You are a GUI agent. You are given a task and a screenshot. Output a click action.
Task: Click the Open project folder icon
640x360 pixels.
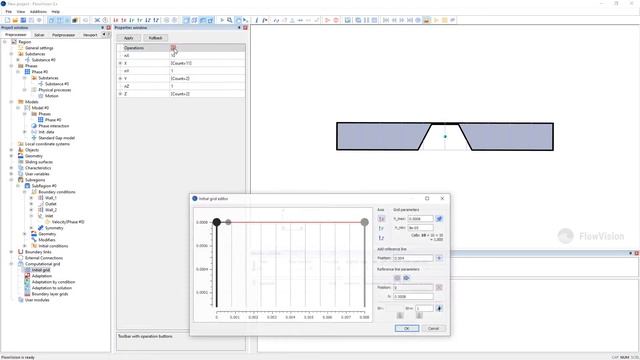point(16,20)
